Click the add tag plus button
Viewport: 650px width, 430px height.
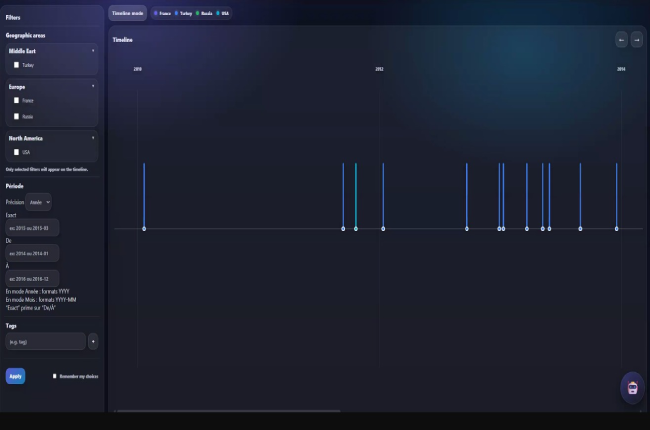coord(93,341)
